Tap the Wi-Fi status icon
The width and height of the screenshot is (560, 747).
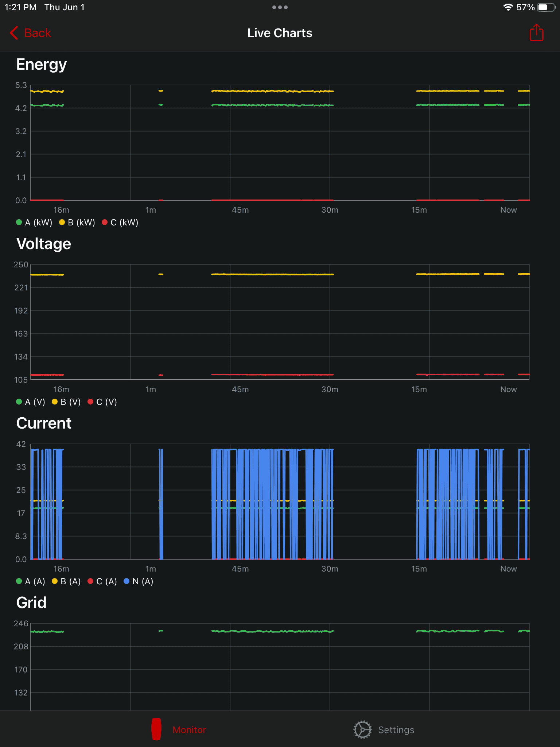tap(508, 7)
